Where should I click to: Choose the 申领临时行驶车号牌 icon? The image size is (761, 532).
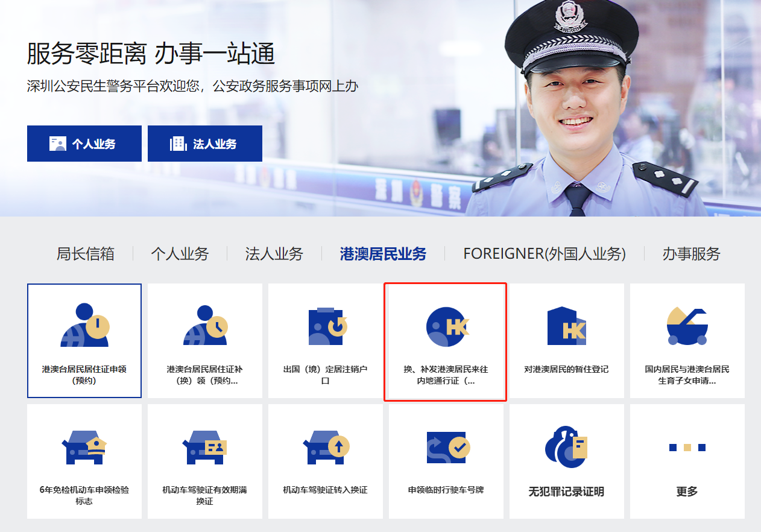[x=446, y=447]
